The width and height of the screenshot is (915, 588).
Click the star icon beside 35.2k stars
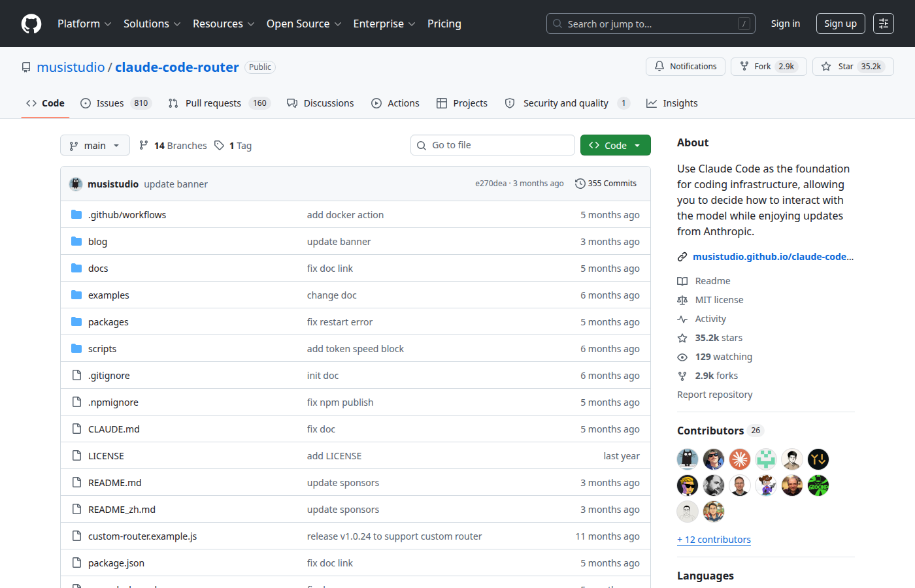click(682, 338)
